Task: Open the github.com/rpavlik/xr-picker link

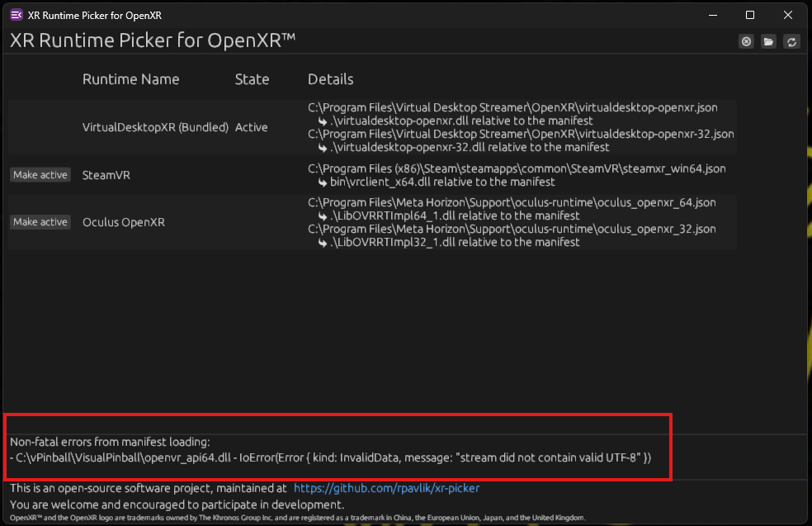Action: click(x=386, y=488)
